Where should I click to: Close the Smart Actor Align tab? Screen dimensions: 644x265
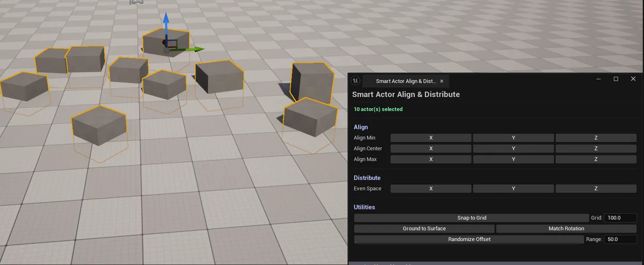(442, 81)
